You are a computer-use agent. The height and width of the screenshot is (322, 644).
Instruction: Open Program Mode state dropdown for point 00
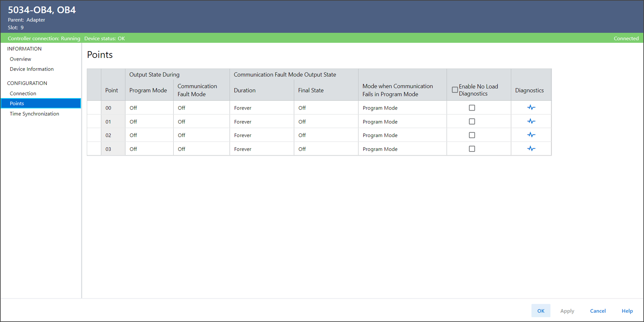pyautogui.click(x=149, y=108)
